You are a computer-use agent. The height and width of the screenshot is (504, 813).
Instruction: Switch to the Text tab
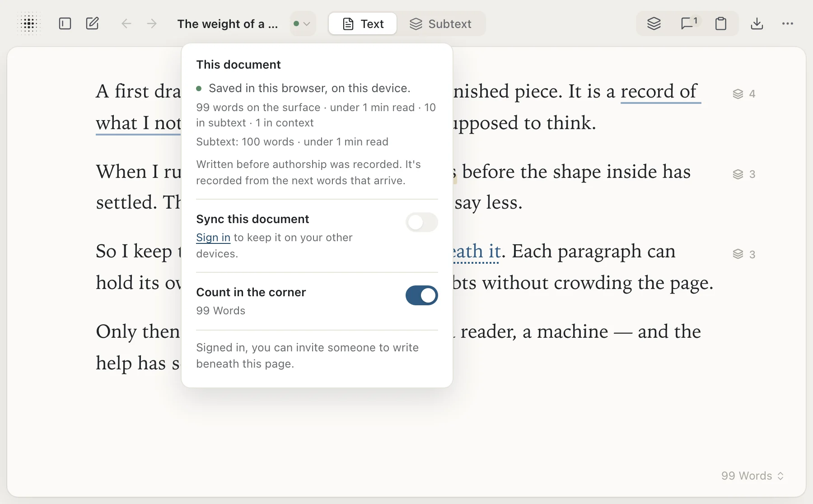(363, 24)
